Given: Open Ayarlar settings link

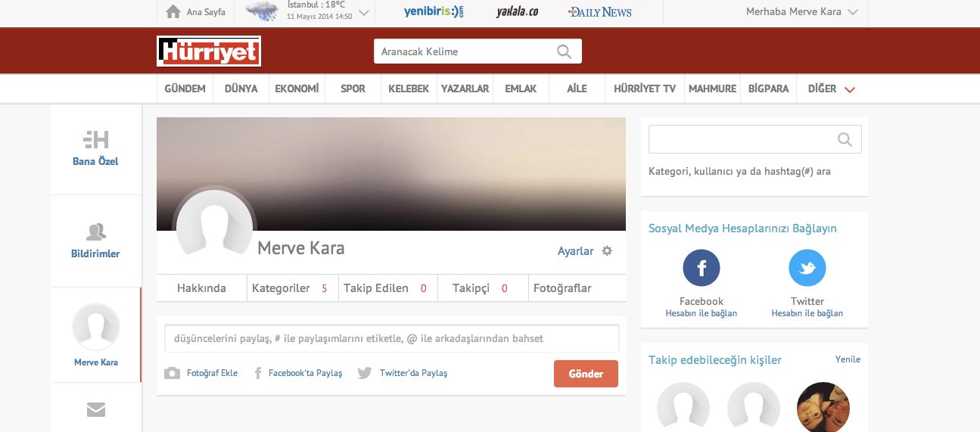Looking at the screenshot, I should click(x=575, y=251).
